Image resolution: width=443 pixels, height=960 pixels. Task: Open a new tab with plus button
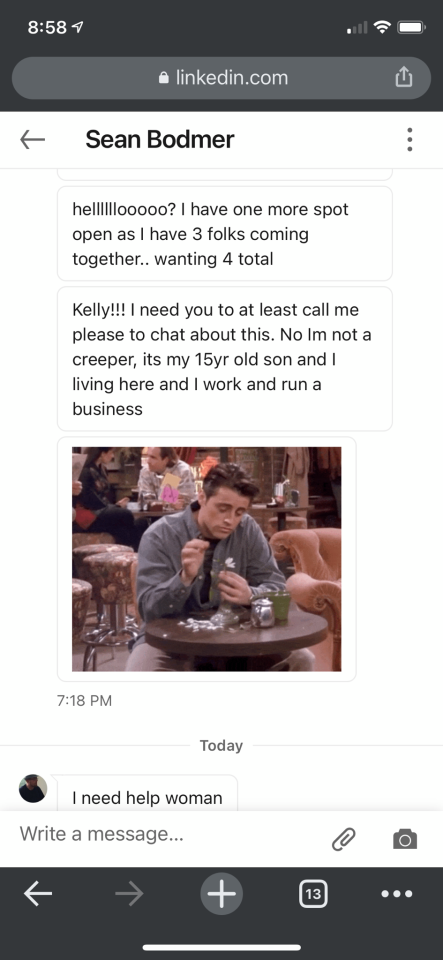222,894
